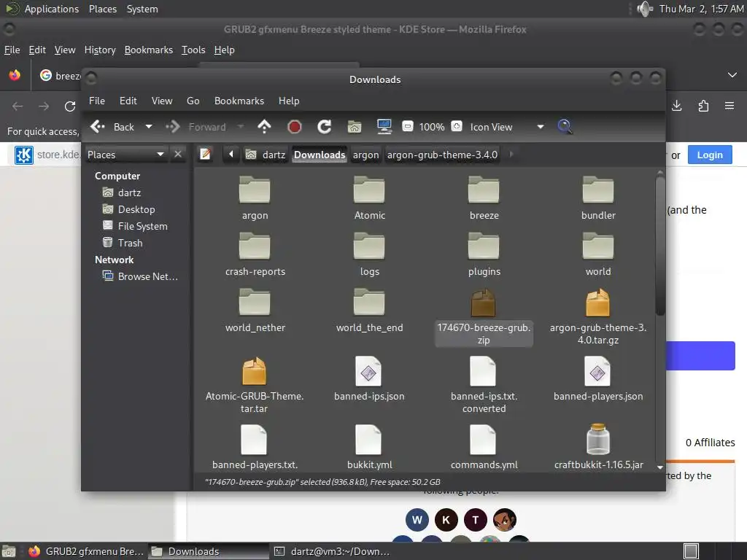This screenshot has width=747, height=560.
Task: Open the View menu in Downloads window
Action: (x=162, y=101)
